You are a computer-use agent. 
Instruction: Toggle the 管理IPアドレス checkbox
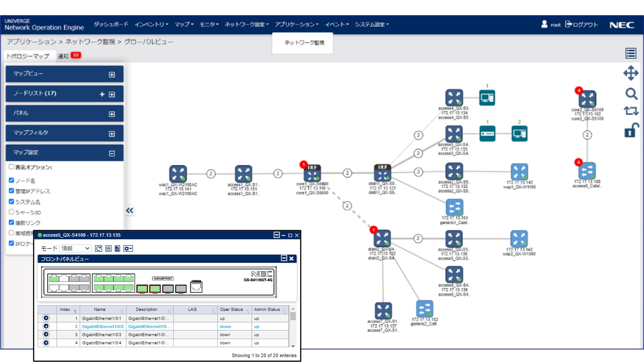[x=11, y=191]
